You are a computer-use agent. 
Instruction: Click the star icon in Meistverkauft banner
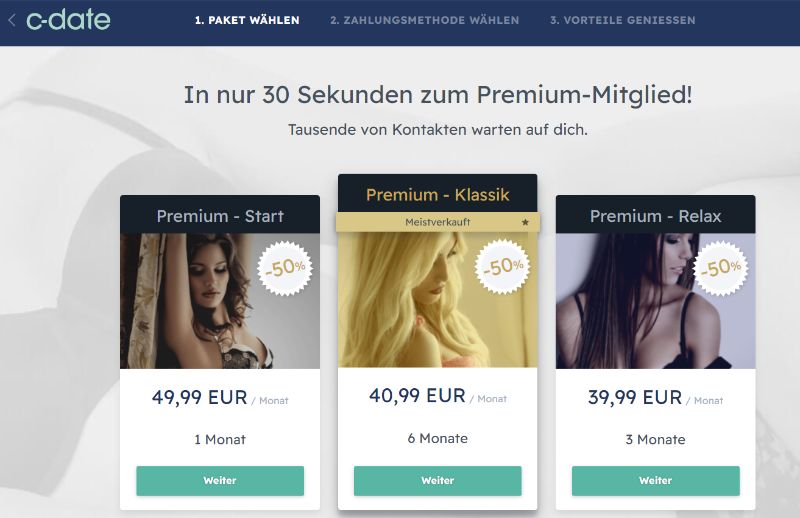[x=525, y=223]
